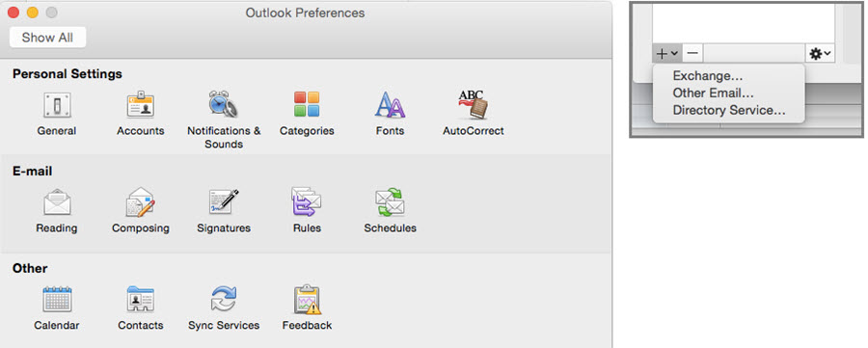868x348 pixels.
Task: Open the Reading e-mail preferences
Action: (x=57, y=201)
